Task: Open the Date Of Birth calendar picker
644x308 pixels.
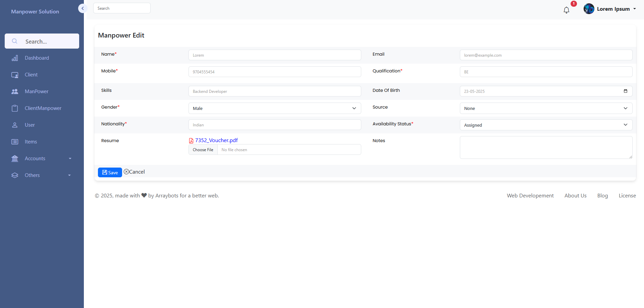Action: [x=625, y=91]
